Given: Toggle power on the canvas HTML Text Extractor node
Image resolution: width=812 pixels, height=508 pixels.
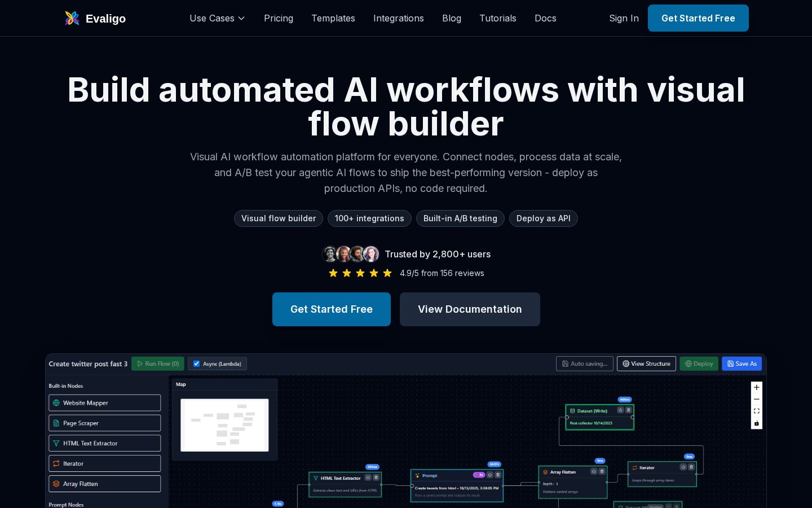Looking at the screenshot, I should pyautogui.click(x=368, y=478).
